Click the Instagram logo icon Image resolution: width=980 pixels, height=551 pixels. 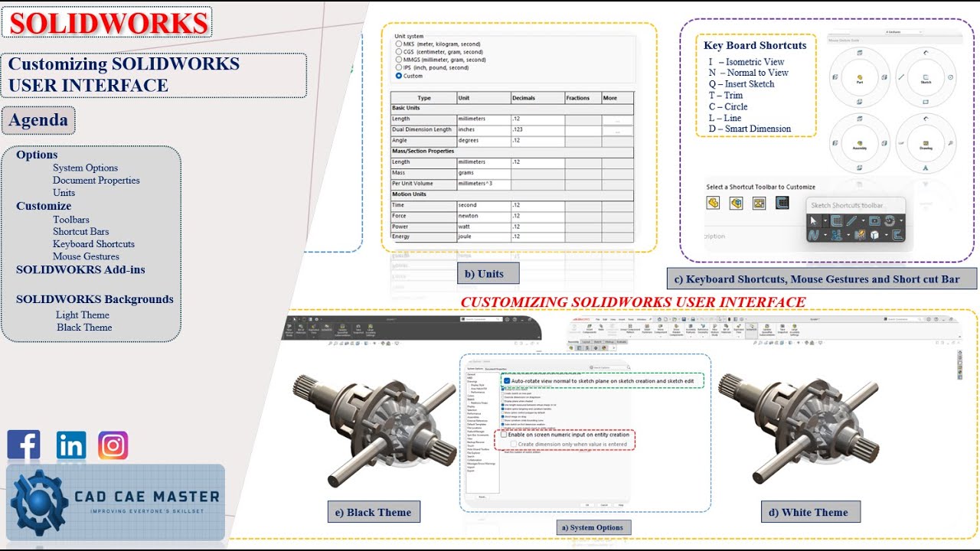(x=113, y=445)
